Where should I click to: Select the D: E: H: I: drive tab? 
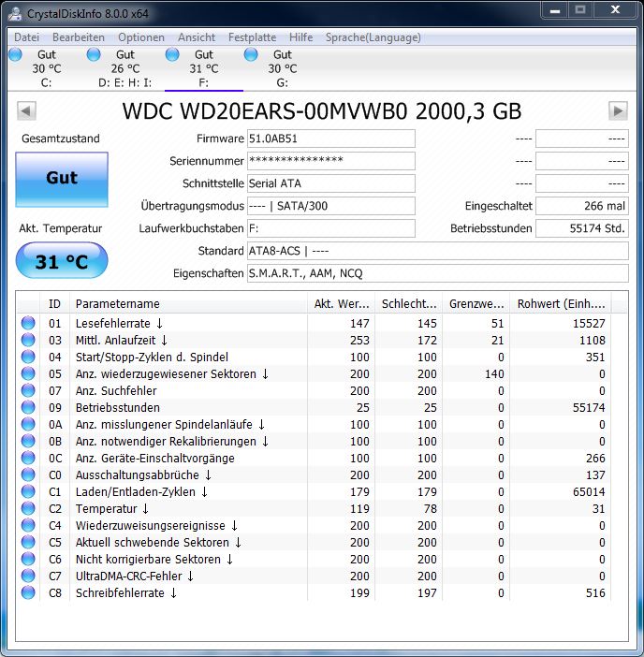(x=125, y=68)
